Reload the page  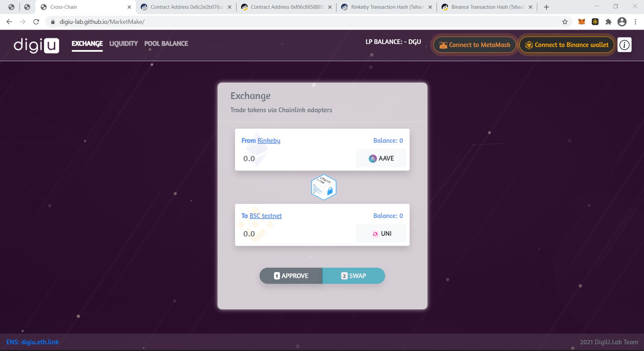pos(36,22)
